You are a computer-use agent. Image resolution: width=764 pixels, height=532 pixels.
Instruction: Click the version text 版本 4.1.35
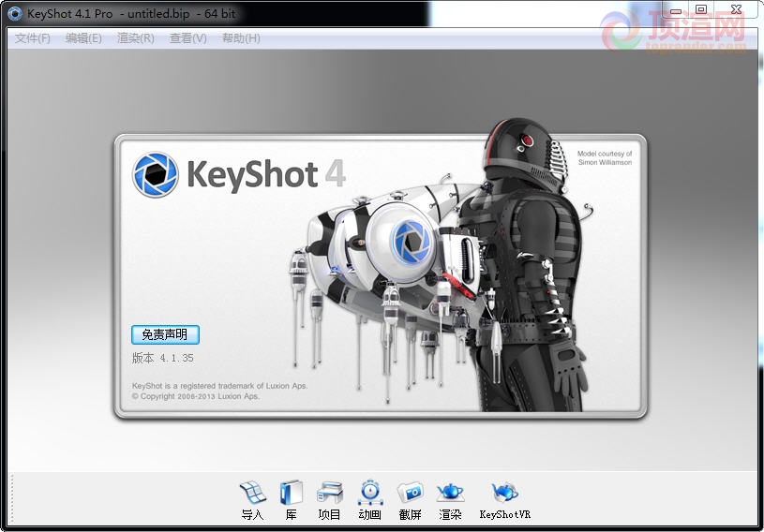click(163, 358)
